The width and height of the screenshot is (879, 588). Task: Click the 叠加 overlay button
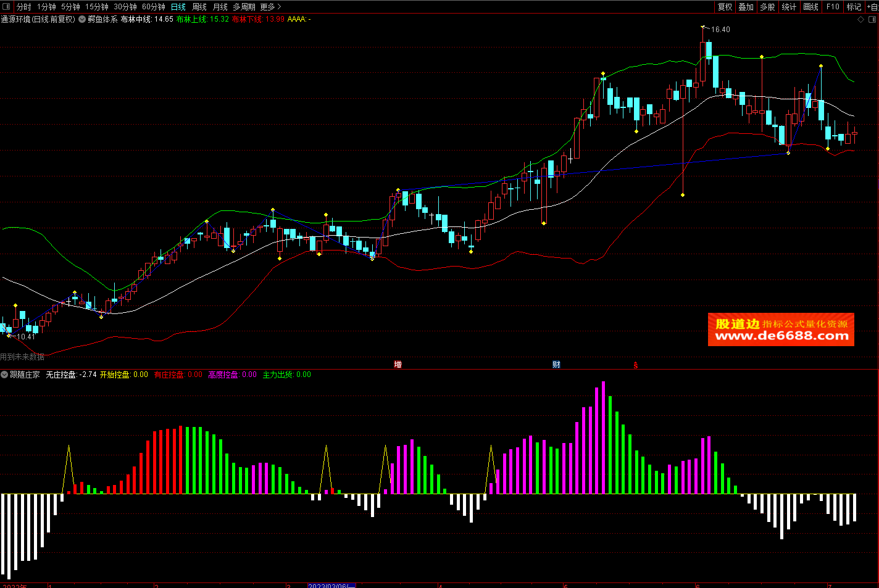tap(746, 7)
